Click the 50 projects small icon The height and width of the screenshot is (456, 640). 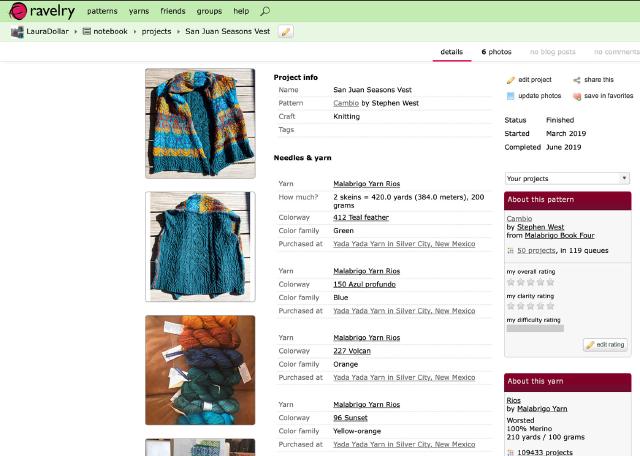coord(510,251)
